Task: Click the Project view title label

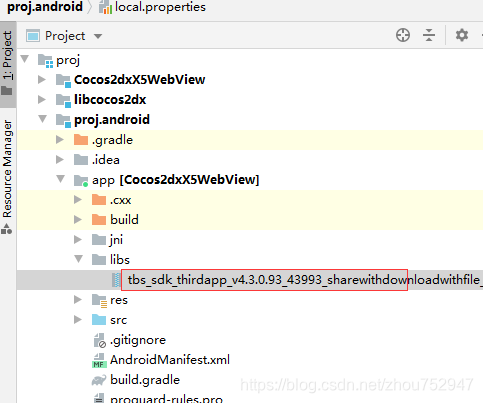Action: (65, 36)
